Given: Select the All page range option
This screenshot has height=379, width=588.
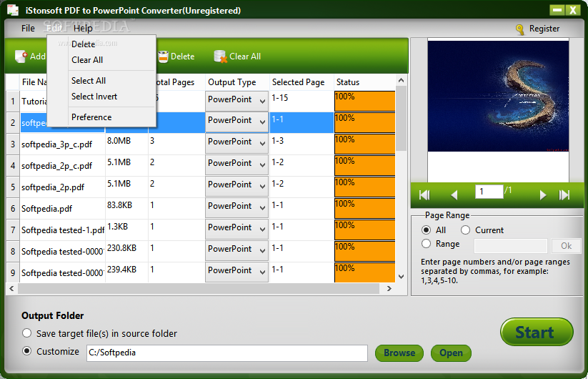Looking at the screenshot, I should click(426, 230).
